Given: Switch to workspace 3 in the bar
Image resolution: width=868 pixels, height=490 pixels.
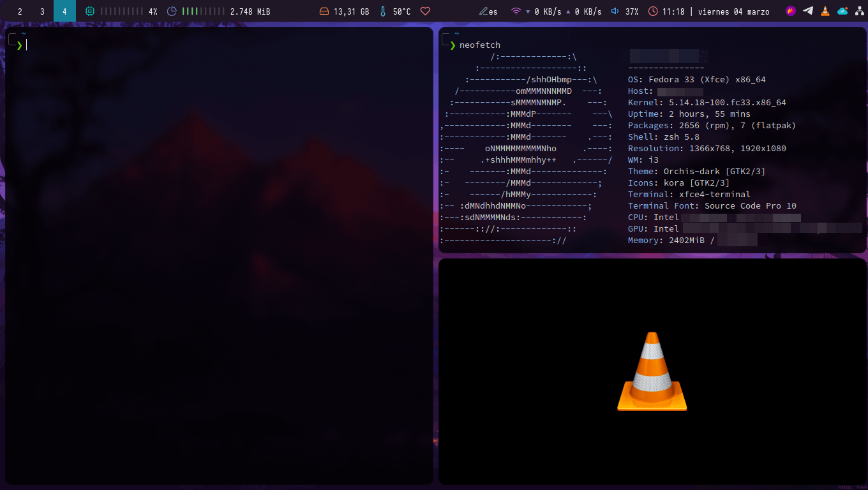Looking at the screenshot, I should [x=42, y=11].
